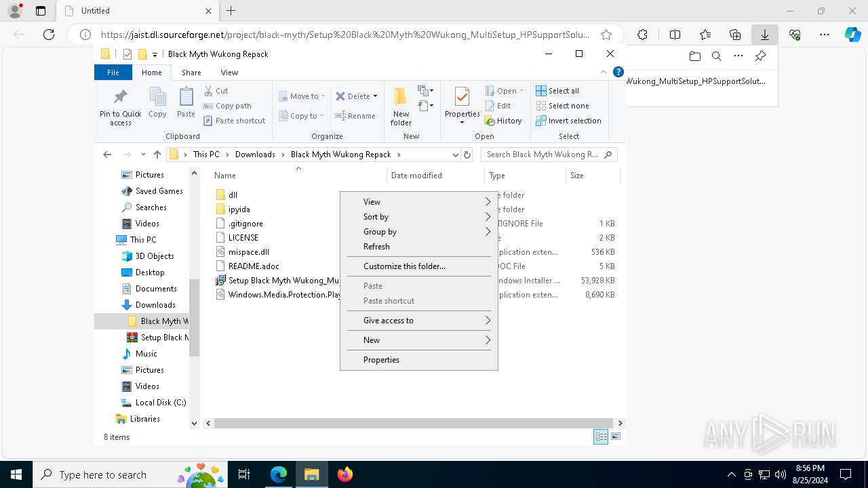The image size is (868, 488).
Task: Select the README.adoc file
Action: tap(254, 266)
